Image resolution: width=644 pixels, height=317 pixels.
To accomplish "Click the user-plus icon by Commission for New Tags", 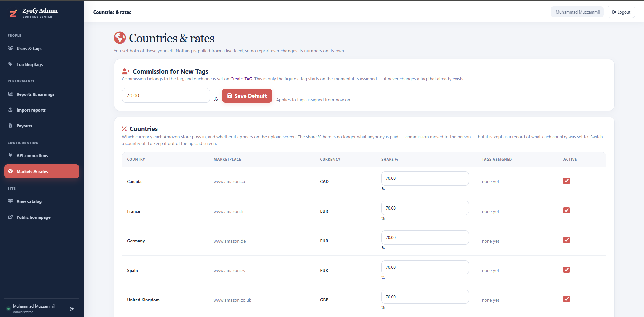I will pos(126,71).
